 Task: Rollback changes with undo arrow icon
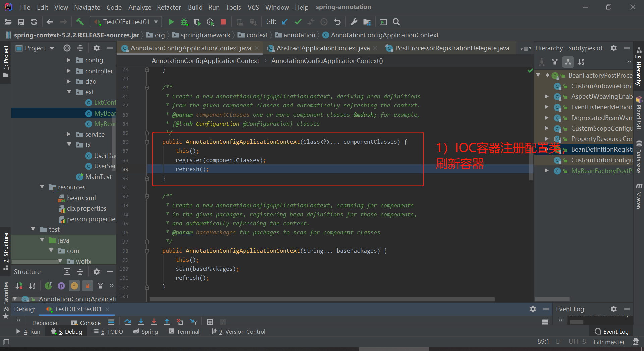(337, 22)
